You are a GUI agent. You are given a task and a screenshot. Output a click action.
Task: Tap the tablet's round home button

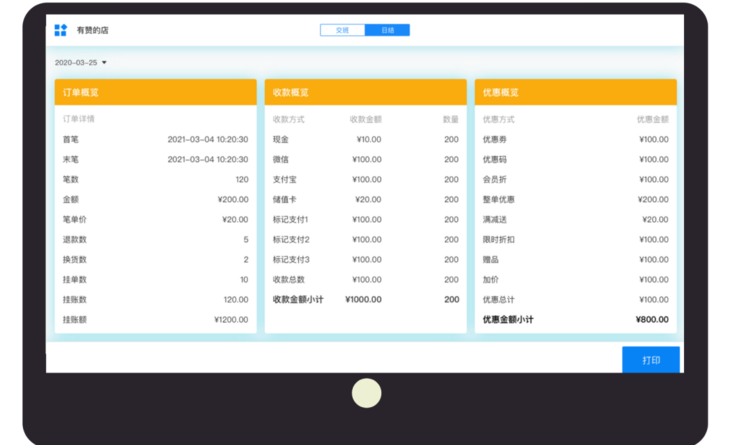click(x=366, y=393)
